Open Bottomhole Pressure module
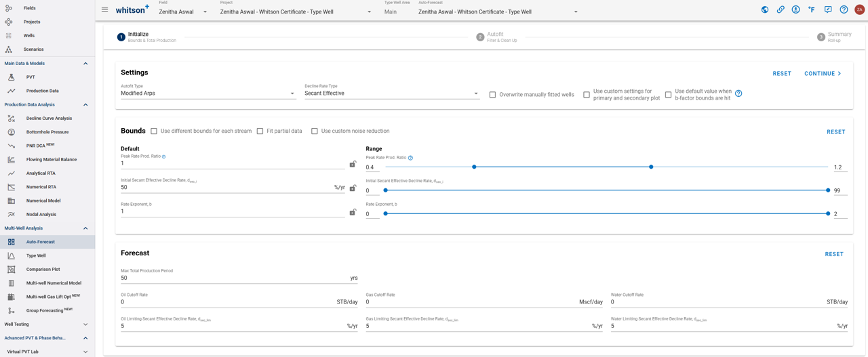The width and height of the screenshot is (868, 357). tap(47, 132)
